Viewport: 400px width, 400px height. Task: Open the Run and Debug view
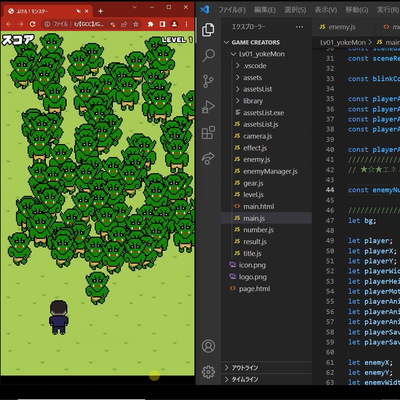208,107
